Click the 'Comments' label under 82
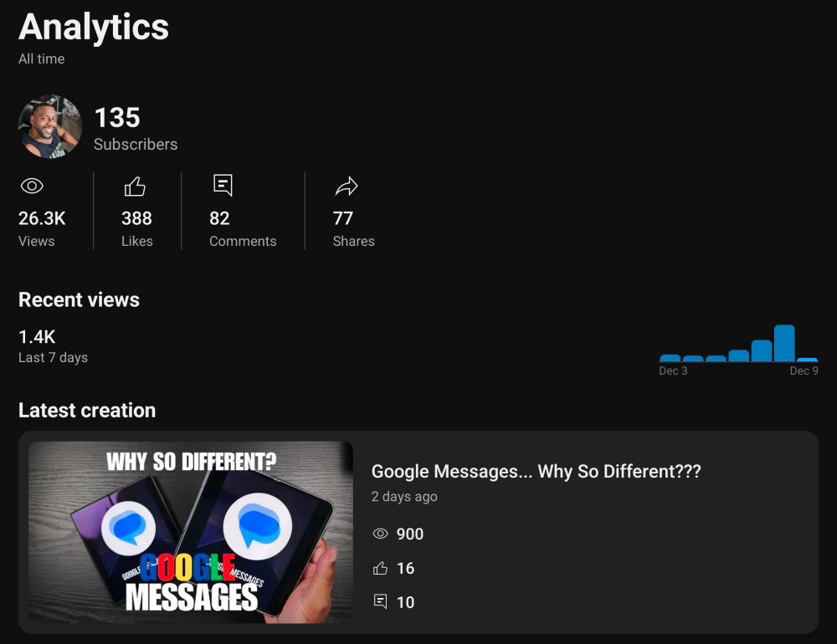The image size is (837, 644). tap(243, 241)
